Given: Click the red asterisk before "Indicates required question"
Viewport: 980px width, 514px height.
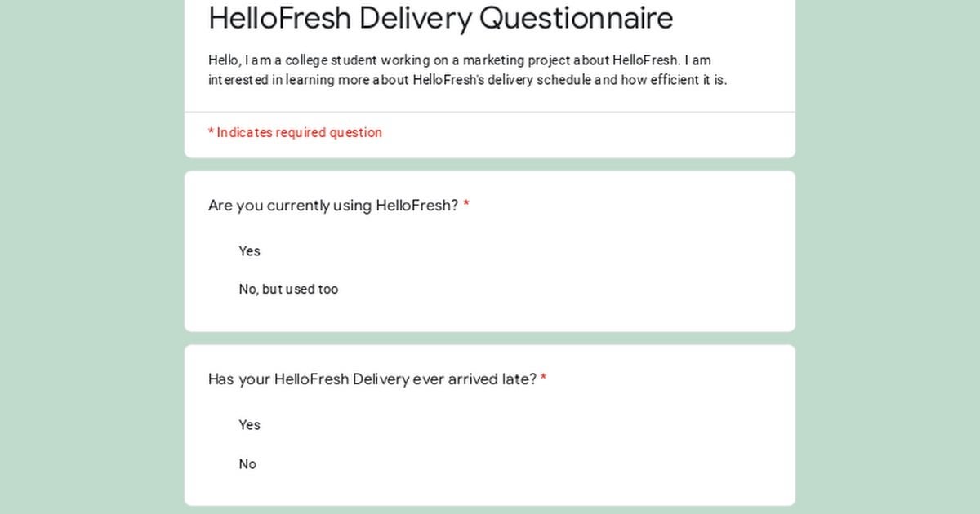Looking at the screenshot, I should click(211, 132).
